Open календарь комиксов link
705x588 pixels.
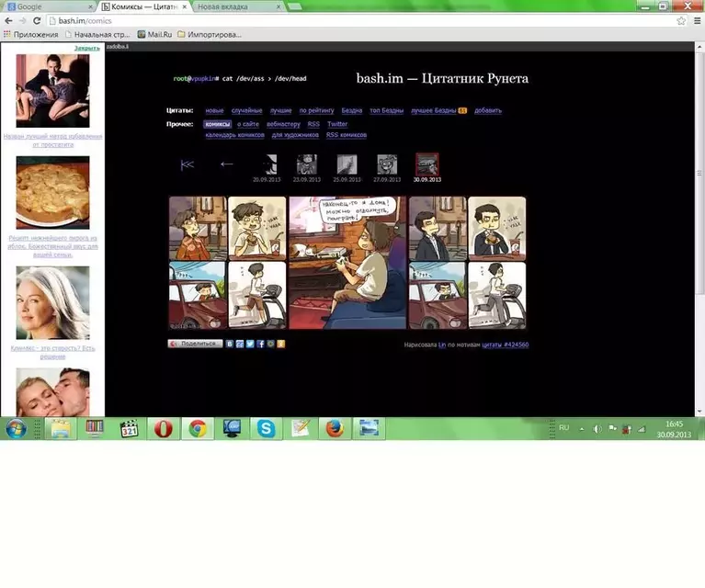pyautogui.click(x=234, y=135)
